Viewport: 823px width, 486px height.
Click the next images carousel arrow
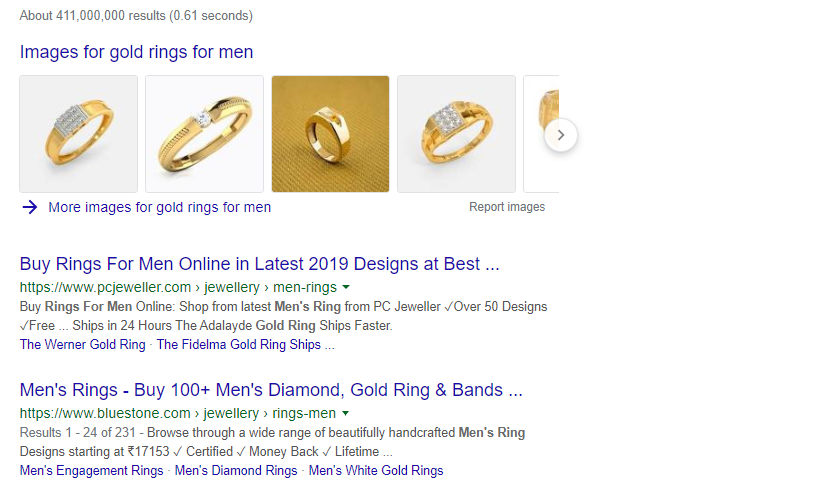tap(561, 135)
